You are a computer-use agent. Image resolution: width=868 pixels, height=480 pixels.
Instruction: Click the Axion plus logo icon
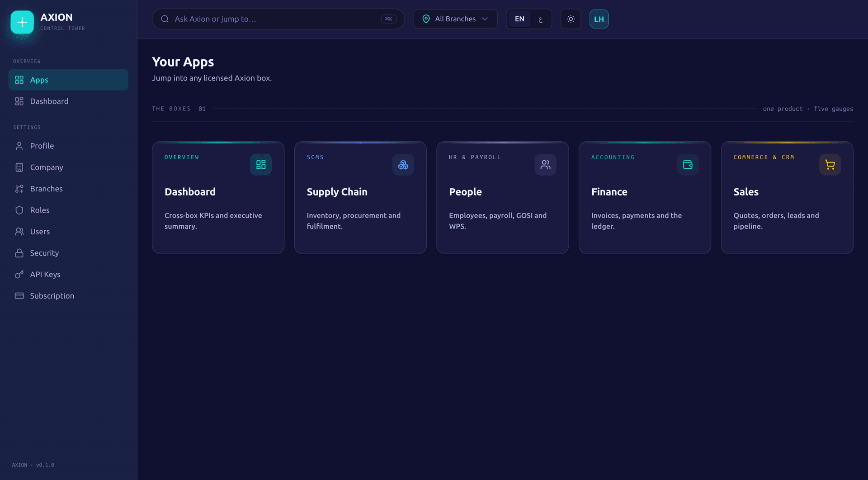(x=22, y=22)
